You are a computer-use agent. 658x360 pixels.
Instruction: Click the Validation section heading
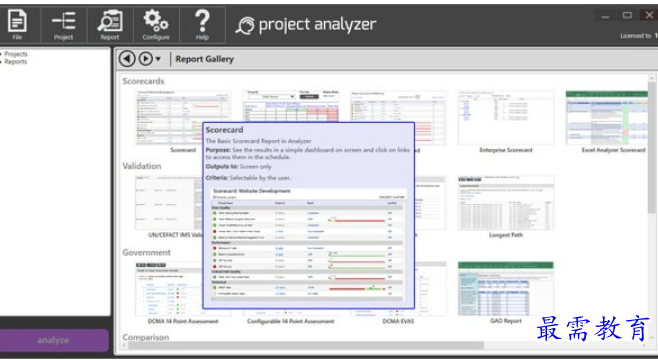(x=142, y=166)
